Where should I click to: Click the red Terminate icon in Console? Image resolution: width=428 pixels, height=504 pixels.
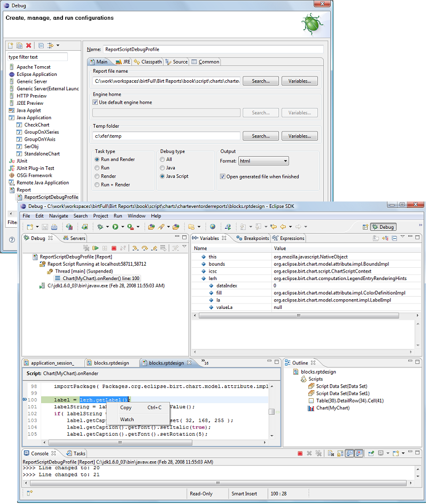click(x=300, y=453)
